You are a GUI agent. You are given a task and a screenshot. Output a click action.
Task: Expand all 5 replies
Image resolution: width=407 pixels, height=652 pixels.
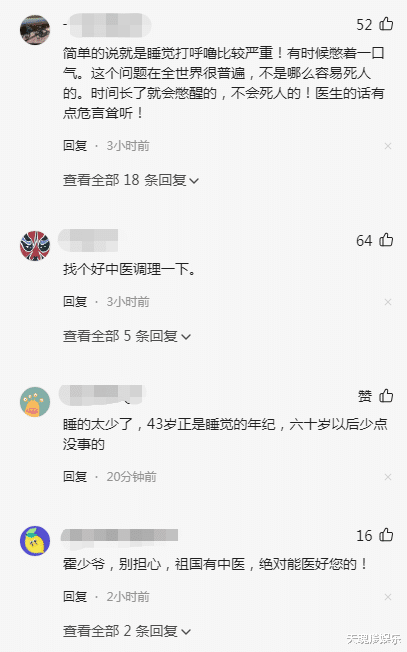click(126, 336)
